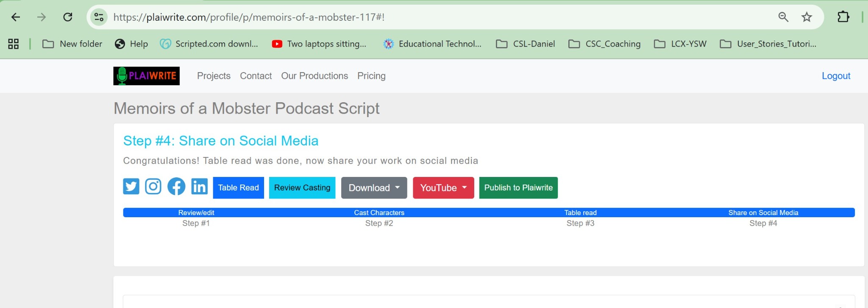Open the Help bookmark
Viewport: 868px width, 308px height.
131,44
